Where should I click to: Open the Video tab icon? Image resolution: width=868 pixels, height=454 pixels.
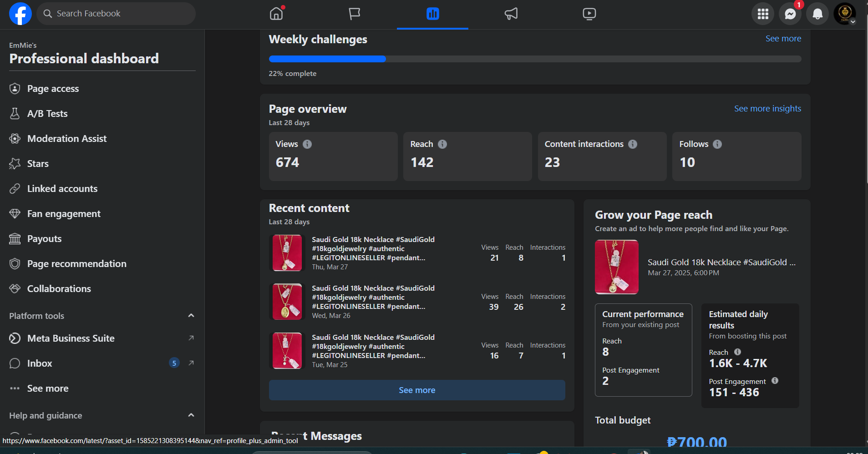589,14
